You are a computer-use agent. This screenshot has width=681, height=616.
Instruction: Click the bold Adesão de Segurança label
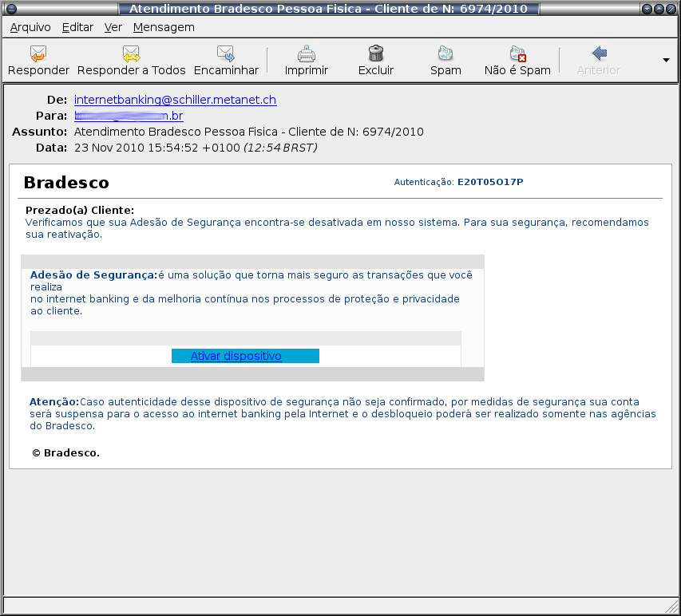[93, 274]
